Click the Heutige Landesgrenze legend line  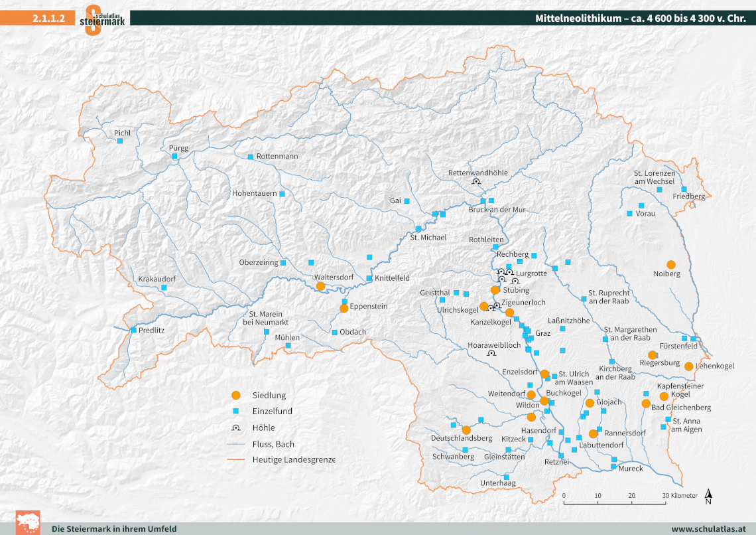click(x=235, y=459)
